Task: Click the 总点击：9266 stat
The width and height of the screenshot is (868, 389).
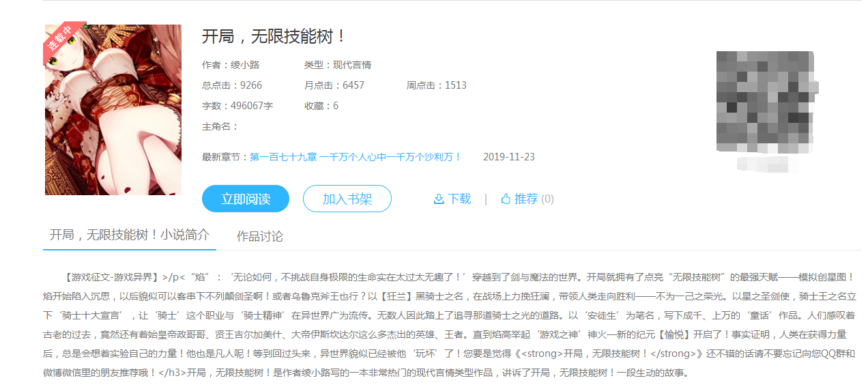Action: coord(232,85)
